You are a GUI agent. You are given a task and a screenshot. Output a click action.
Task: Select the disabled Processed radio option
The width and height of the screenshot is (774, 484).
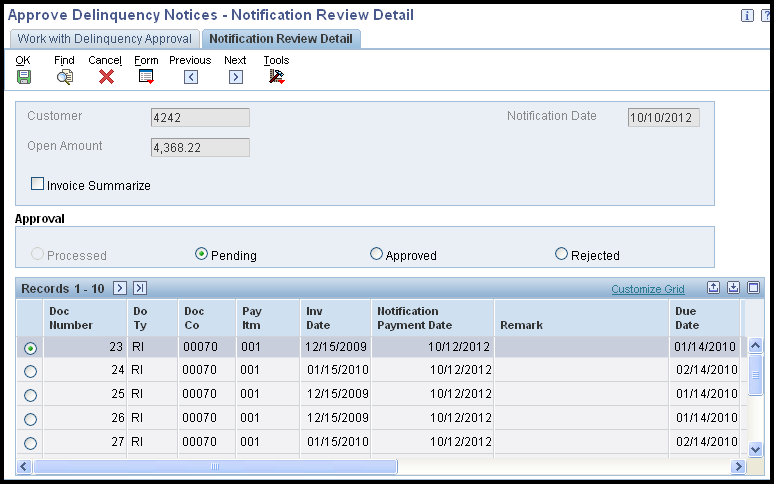pyautogui.click(x=38, y=254)
